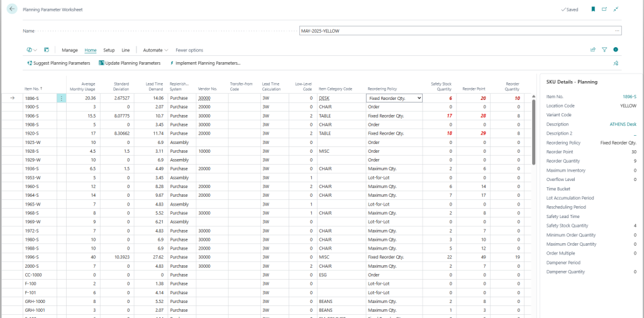Toggle the FactBox info icon
Viewport: 644px width, 318px height.
[x=616, y=50]
